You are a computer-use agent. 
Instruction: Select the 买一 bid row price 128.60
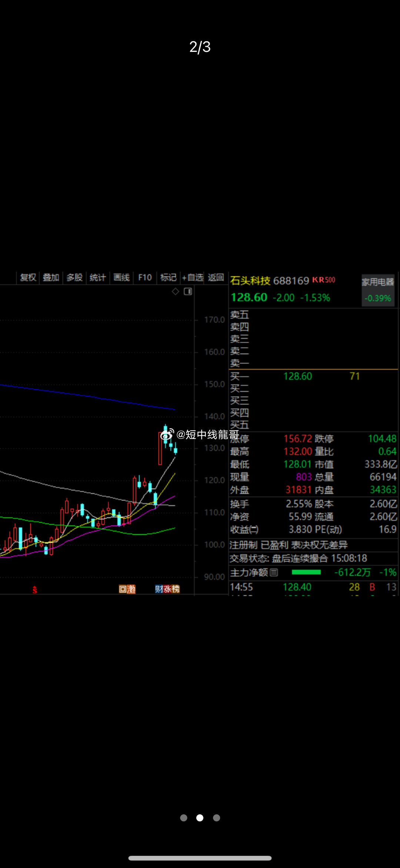pos(298,376)
